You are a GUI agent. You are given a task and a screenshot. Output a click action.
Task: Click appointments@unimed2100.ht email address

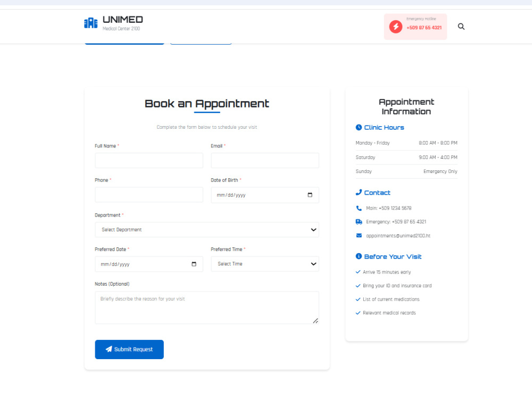point(398,236)
